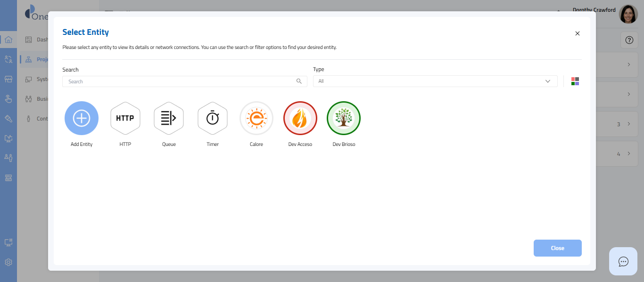Choose the Timer entity icon
The width and height of the screenshot is (644, 282).
tap(213, 118)
